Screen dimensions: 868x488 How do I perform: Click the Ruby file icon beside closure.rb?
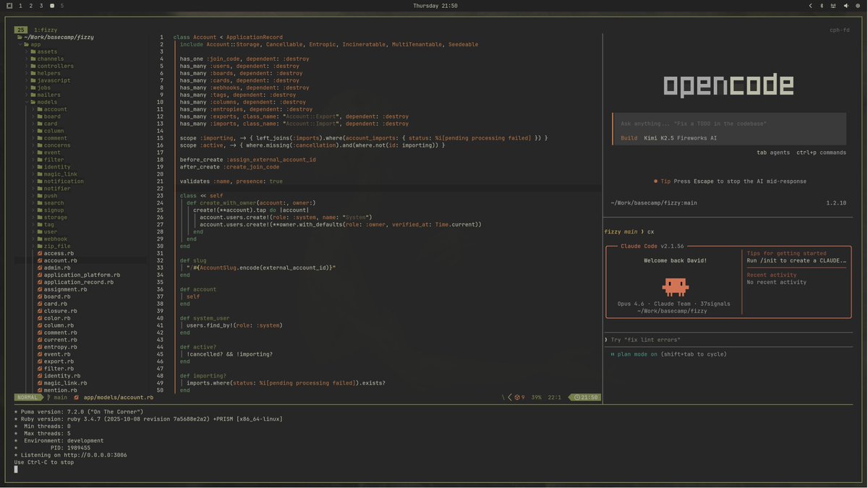click(x=40, y=312)
